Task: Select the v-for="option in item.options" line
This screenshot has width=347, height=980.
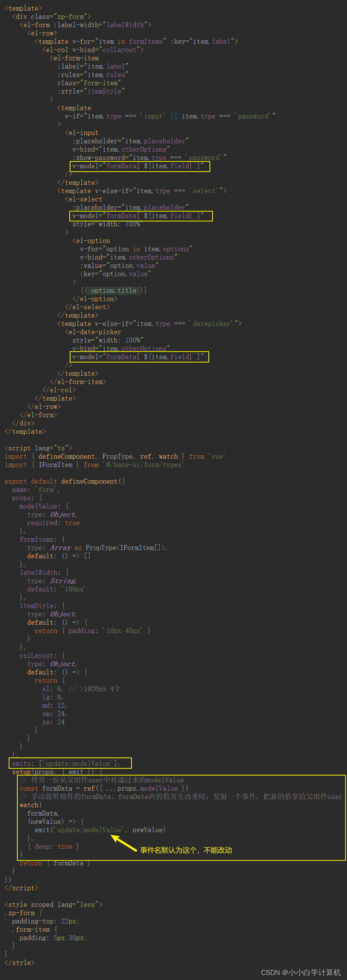Action: [136, 249]
